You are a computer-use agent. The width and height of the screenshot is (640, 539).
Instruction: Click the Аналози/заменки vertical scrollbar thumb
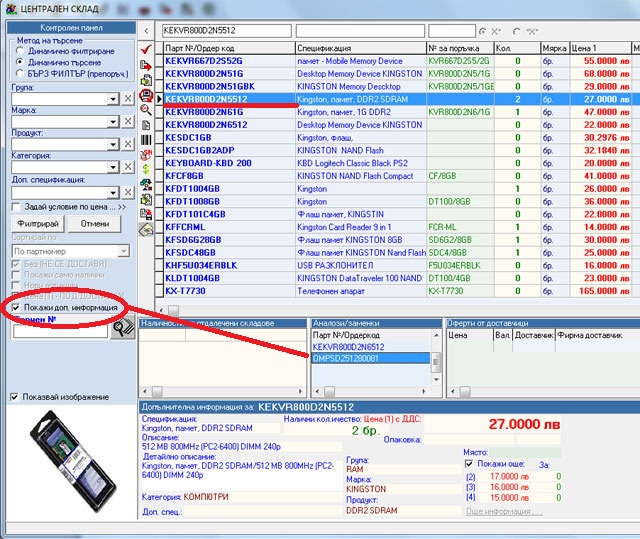(x=436, y=362)
